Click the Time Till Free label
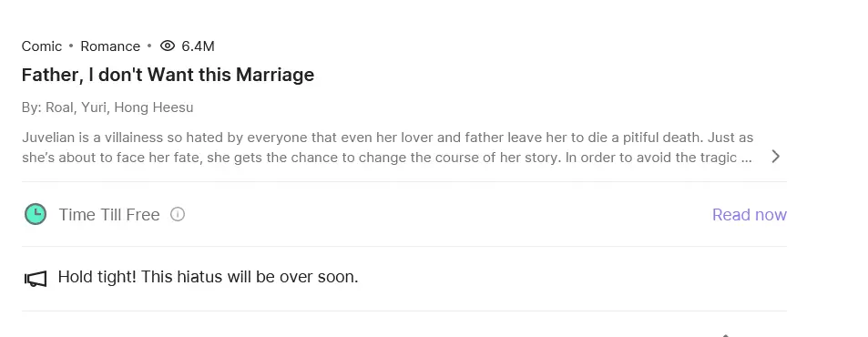The width and height of the screenshot is (868, 337). pos(109,214)
